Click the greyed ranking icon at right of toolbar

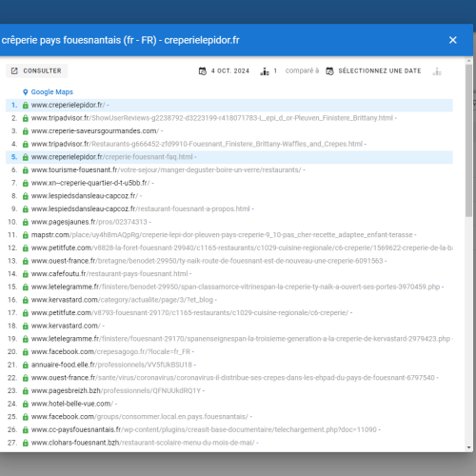[437, 71]
